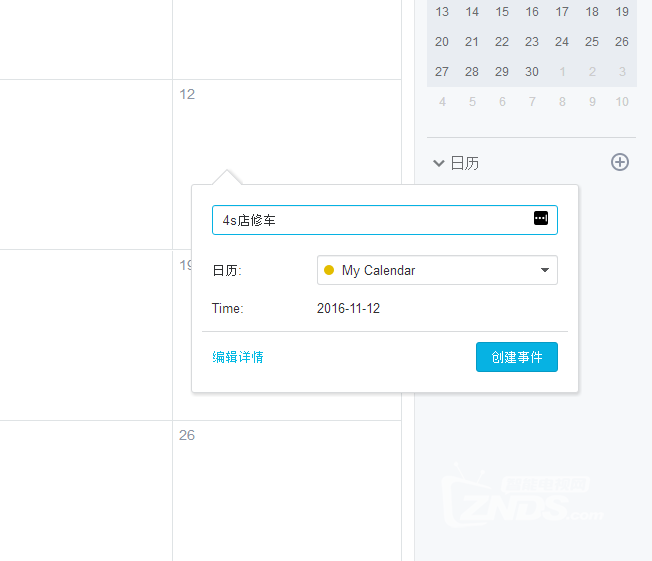
Task: Select 30 in the mini calendar
Action: [x=532, y=72]
